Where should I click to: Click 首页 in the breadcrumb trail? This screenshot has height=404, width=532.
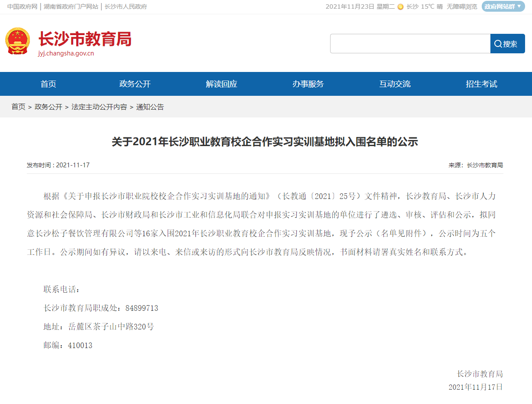pyautogui.click(x=18, y=107)
